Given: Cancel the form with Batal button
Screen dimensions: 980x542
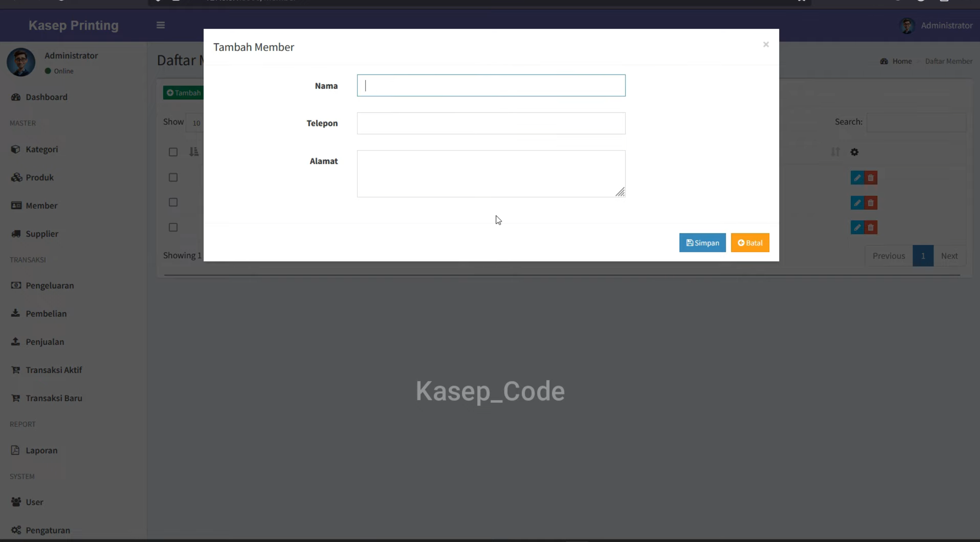Looking at the screenshot, I should [750, 243].
